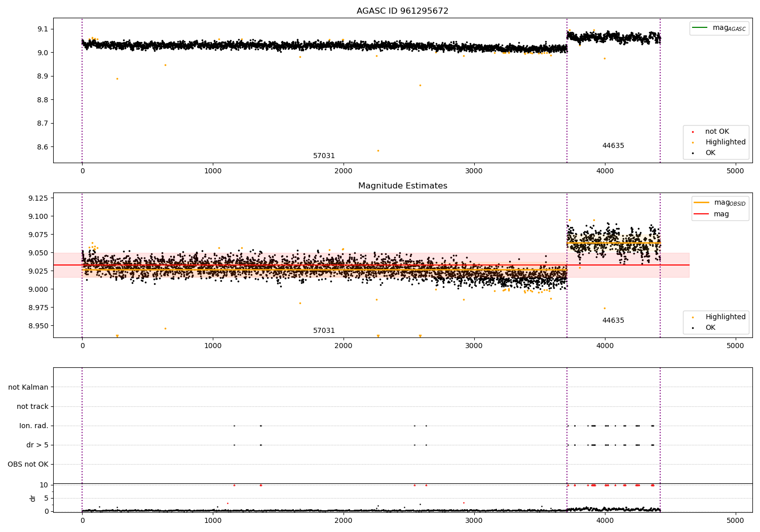Click the 'dr > 5' axis label

[x=37, y=445]
